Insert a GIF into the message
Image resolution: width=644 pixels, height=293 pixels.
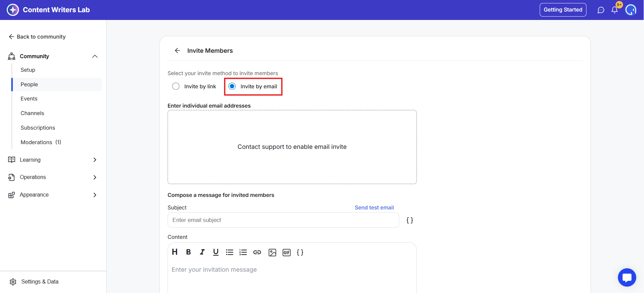pos(286,252)
